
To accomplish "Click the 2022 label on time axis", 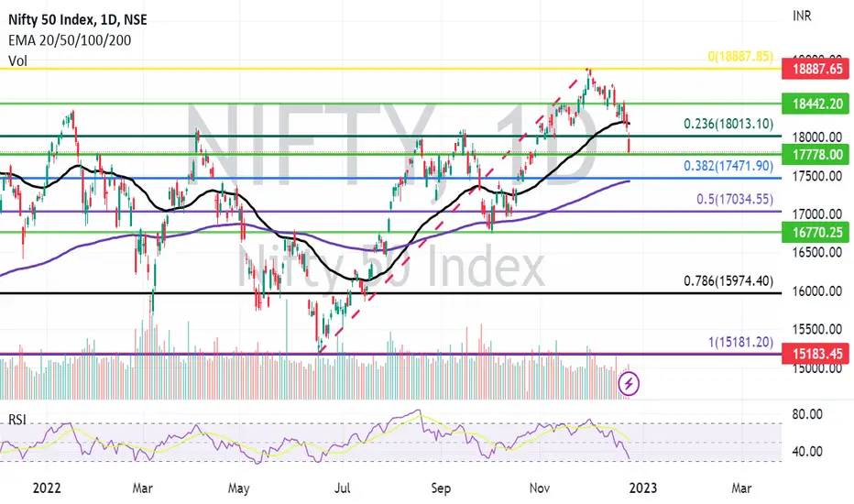I will [47, 488].
